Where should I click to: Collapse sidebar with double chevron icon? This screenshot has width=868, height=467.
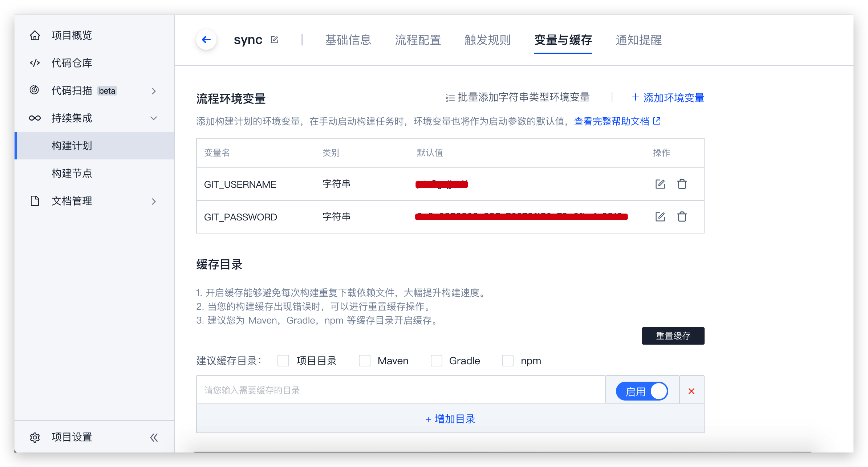coord(154,437)
